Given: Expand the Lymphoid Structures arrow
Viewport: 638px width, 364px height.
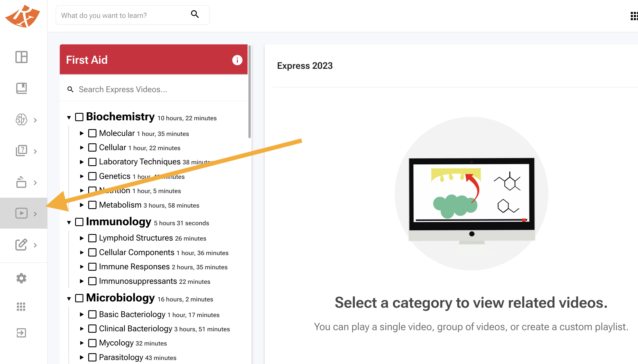Looking at the screenshot, I should click(82, 238).
